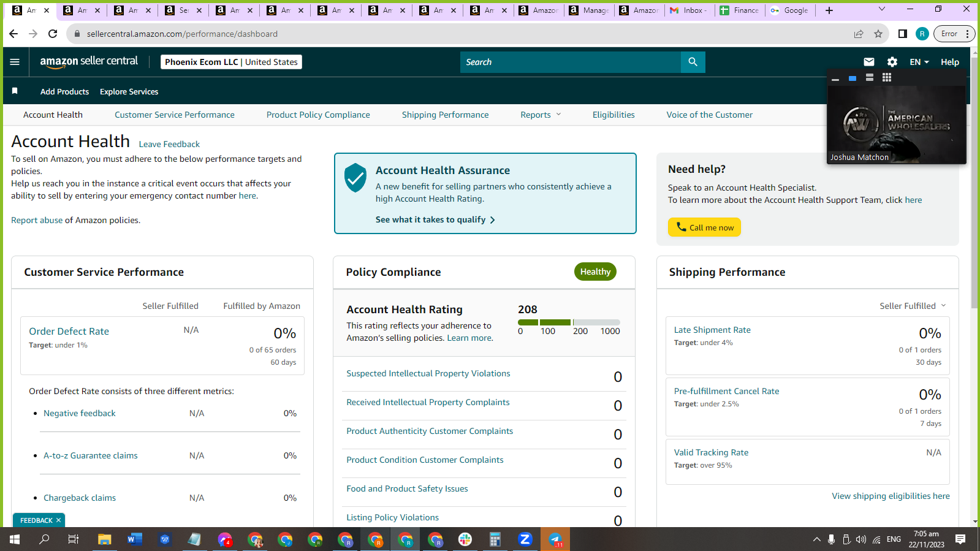The height and width of the screenshot is (551, 980).
Task: Click the Add Products menu item
Action: pyautogui.click(x=64, y=91)
